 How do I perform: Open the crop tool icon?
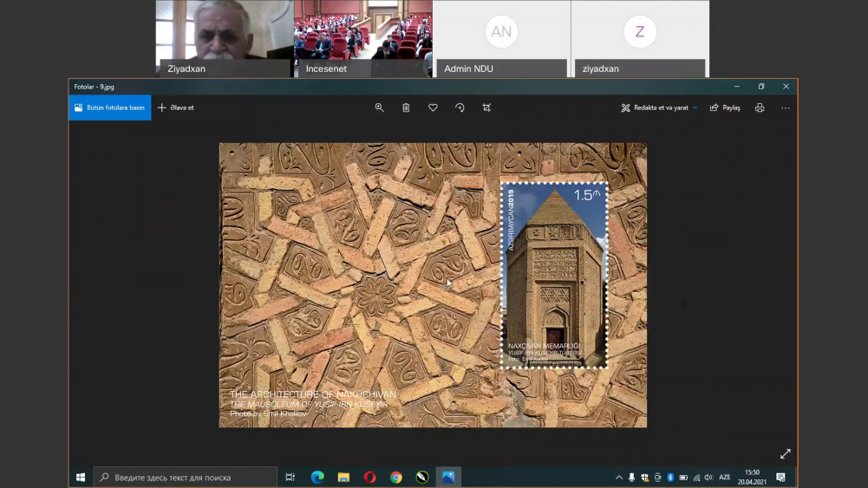pos(486,107)
